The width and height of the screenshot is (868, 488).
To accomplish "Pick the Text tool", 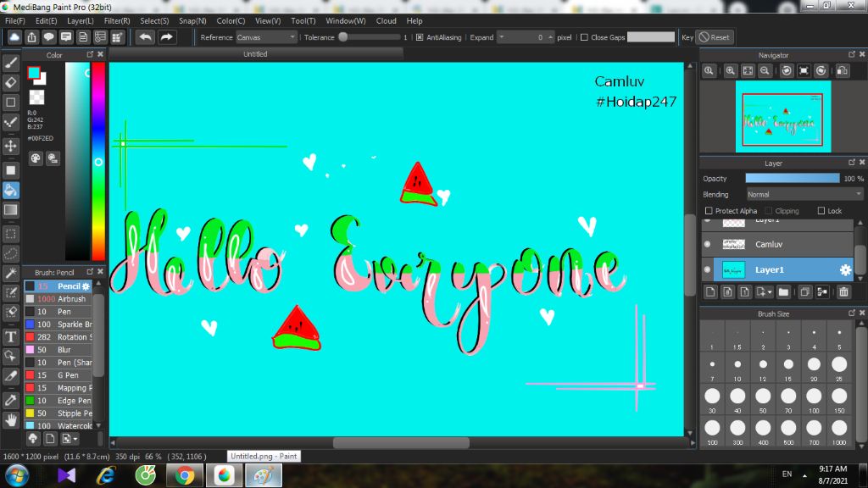I will point(11,336).
